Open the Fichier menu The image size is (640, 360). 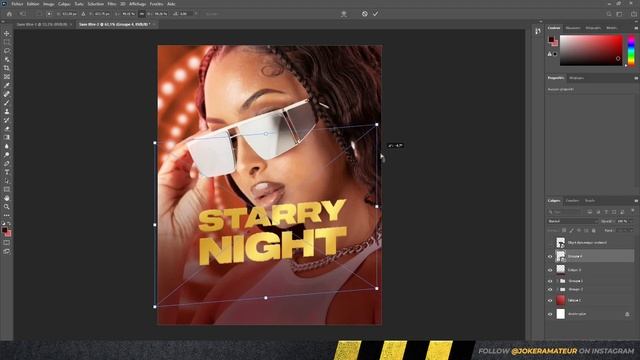click(x=17, y=4)
